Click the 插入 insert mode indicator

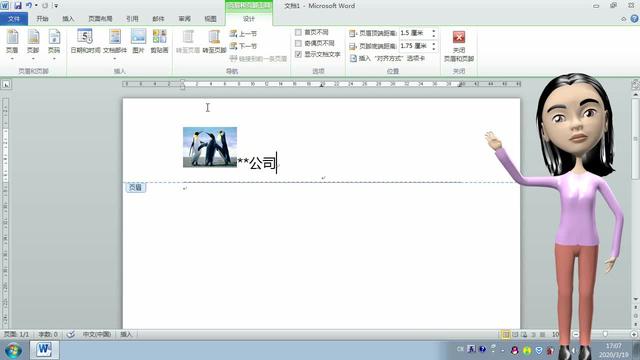pyautogui.click(x=126, y=334)
